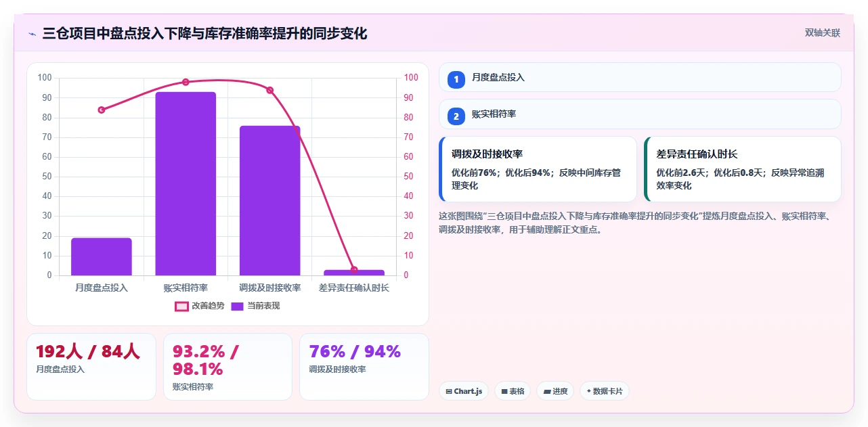Click the 双轴关联 label in header

coord(822,33)
